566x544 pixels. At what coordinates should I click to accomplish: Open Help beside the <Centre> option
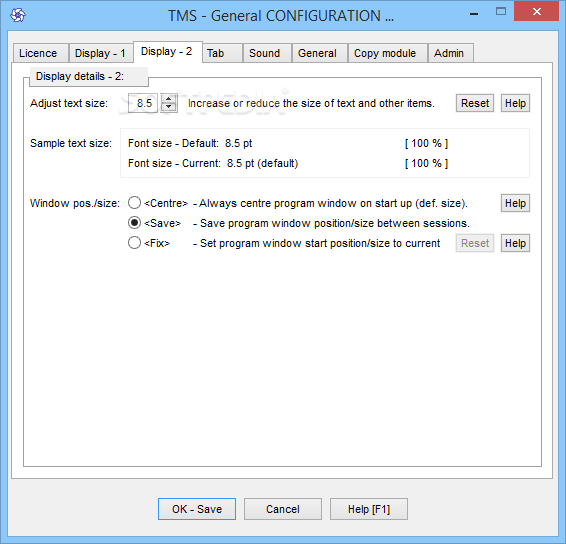[515, 203]
